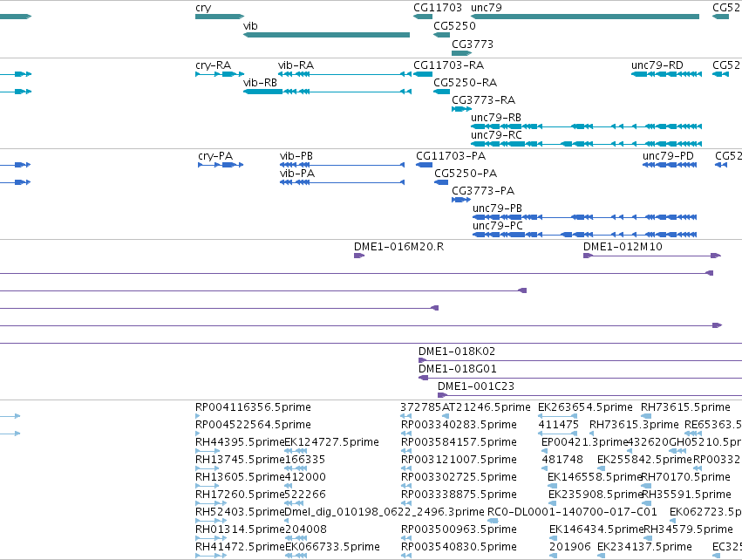This screenshot has height=560, width=742.
Task: Click the RP003302725.5prime EST label
Action: (x=459, y=477)
